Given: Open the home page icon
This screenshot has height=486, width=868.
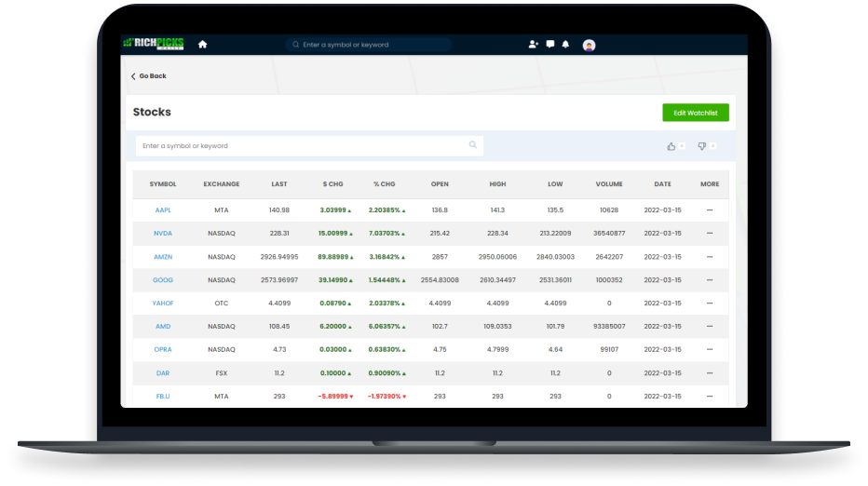Looking at the screenshot, I should click(203, 45).
